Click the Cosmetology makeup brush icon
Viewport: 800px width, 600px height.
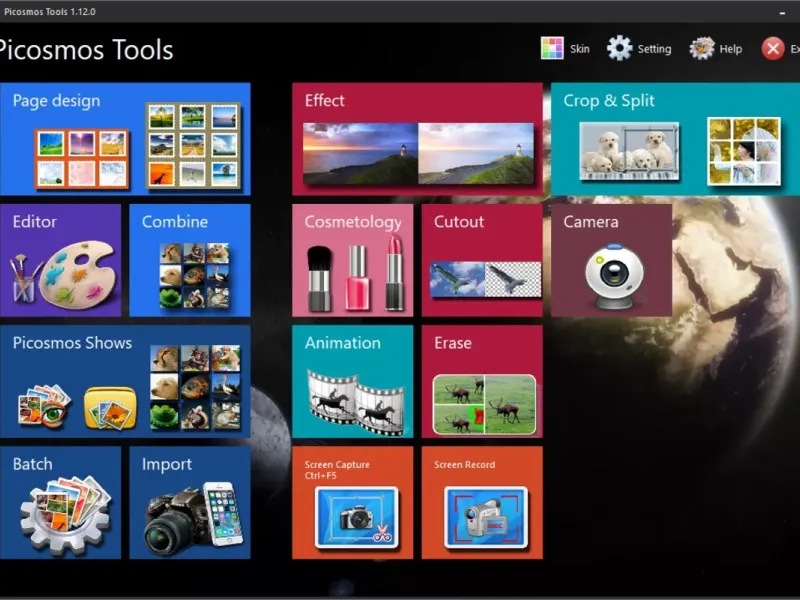click(319, 279)
